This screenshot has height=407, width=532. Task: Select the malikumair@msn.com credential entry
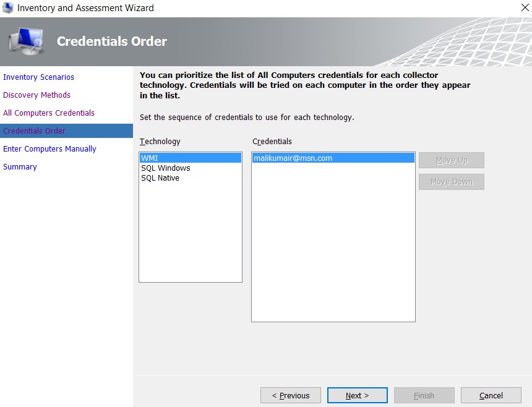point(333,158)
